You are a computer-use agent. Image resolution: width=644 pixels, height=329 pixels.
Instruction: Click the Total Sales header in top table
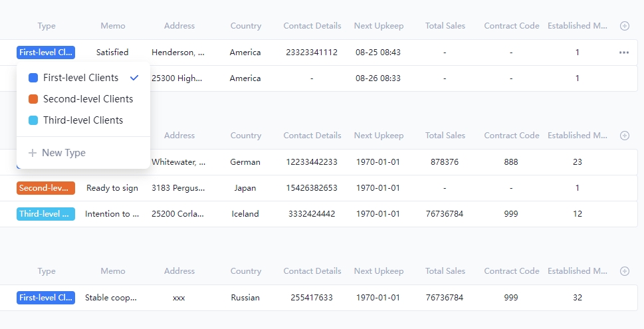point(445,26)
